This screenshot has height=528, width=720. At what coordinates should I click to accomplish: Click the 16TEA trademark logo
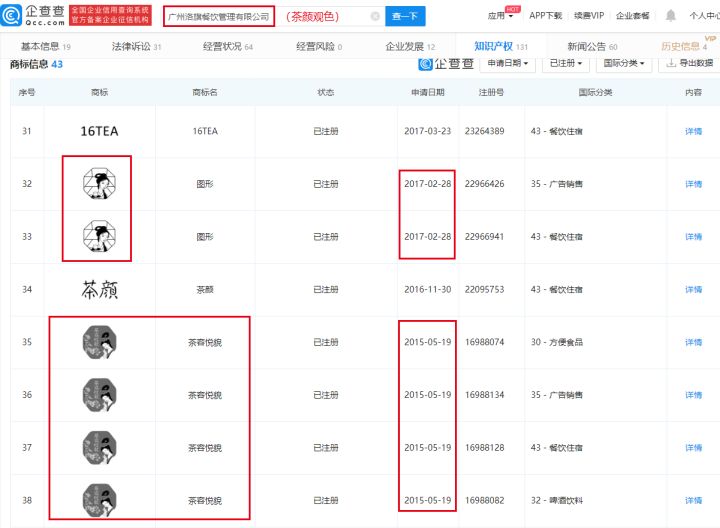(x=99, y=131)
